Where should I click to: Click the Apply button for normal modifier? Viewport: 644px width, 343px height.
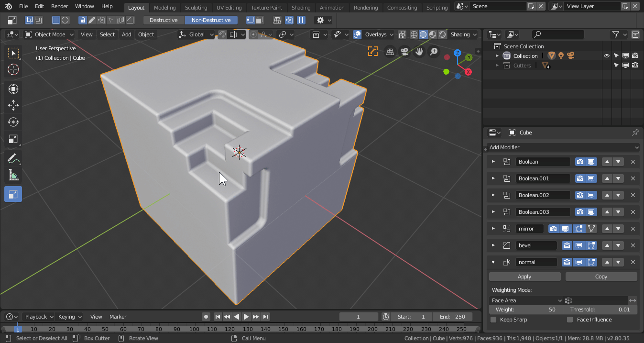click(x=524, y=277)
